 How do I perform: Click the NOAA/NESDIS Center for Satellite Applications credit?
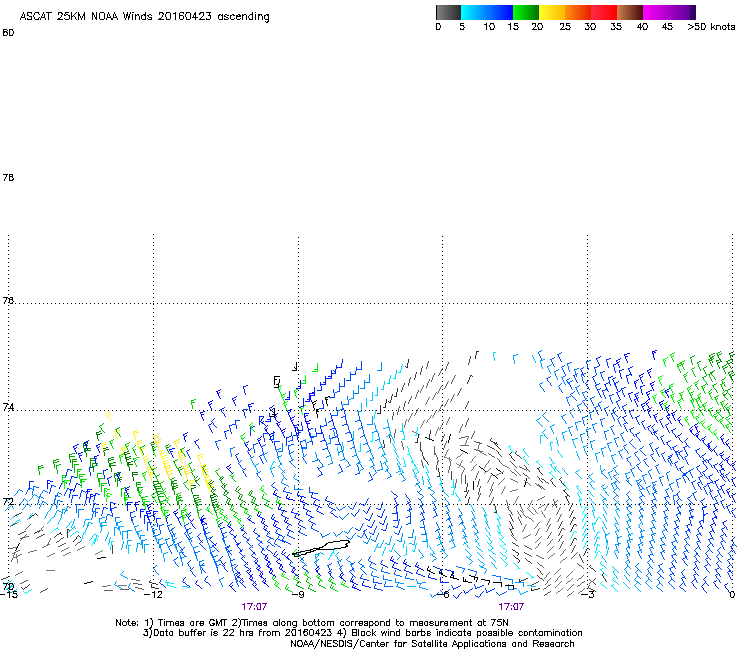(x=432, y=644)
